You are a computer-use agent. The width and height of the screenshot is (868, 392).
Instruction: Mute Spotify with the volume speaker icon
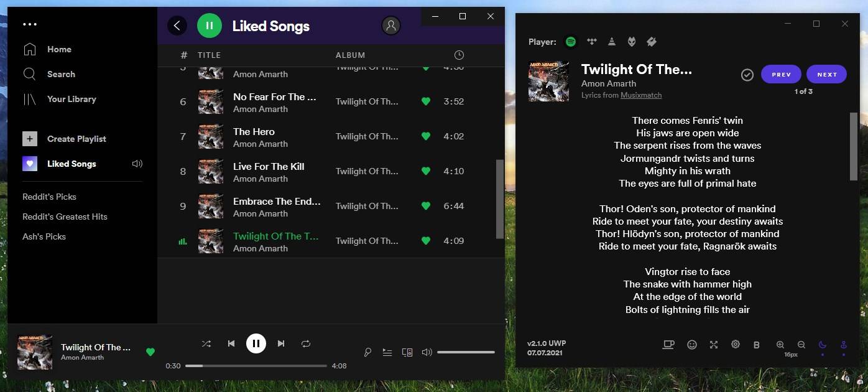[x=427, y=352]
